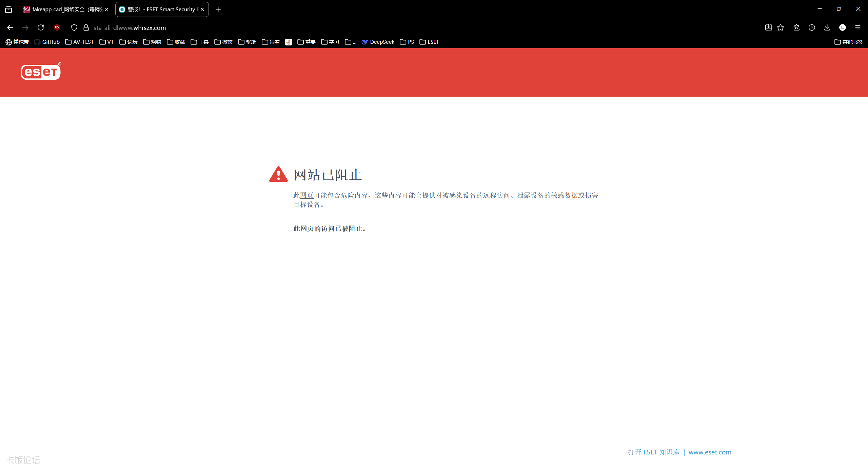Screen dimensions: 868x468
Task: Open the downloads panel
Action: coord(827,27)
